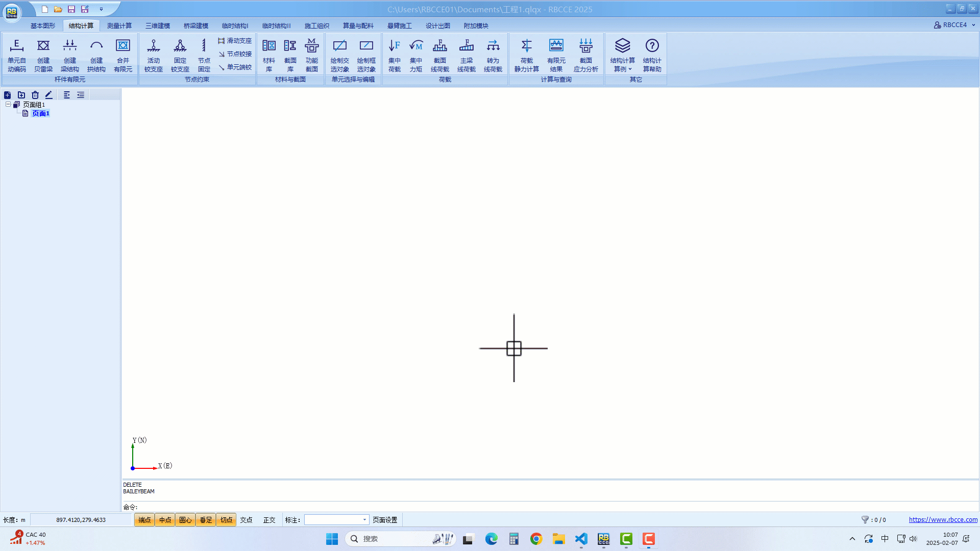Collapse the 页面组1 tree node
The width and height of the screenshot is (980, 551).
(x=8, y=104)
